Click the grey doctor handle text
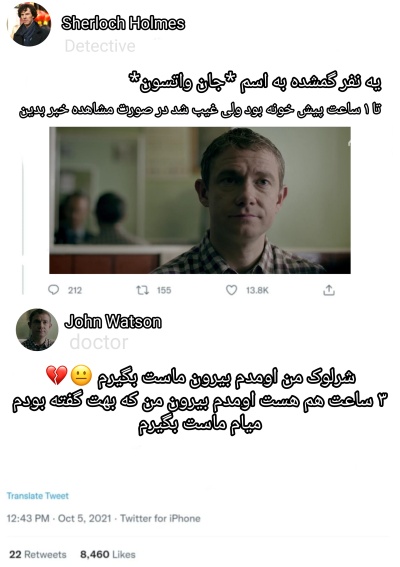Screen dimensions: 400x567 (99, 342)
